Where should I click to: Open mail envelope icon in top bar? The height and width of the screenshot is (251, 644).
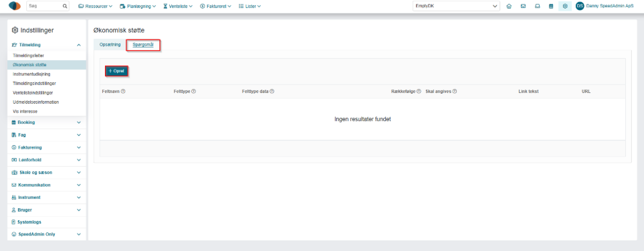coord(523,6)
